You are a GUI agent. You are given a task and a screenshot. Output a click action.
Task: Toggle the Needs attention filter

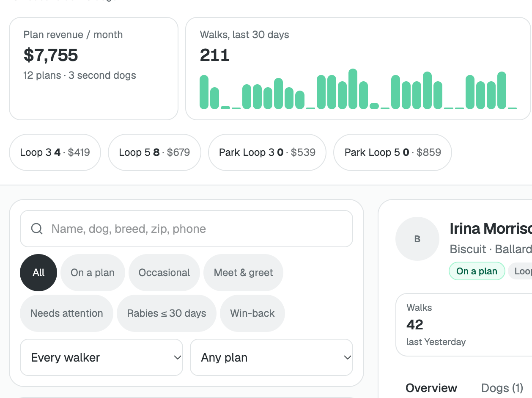click(66, 313)
